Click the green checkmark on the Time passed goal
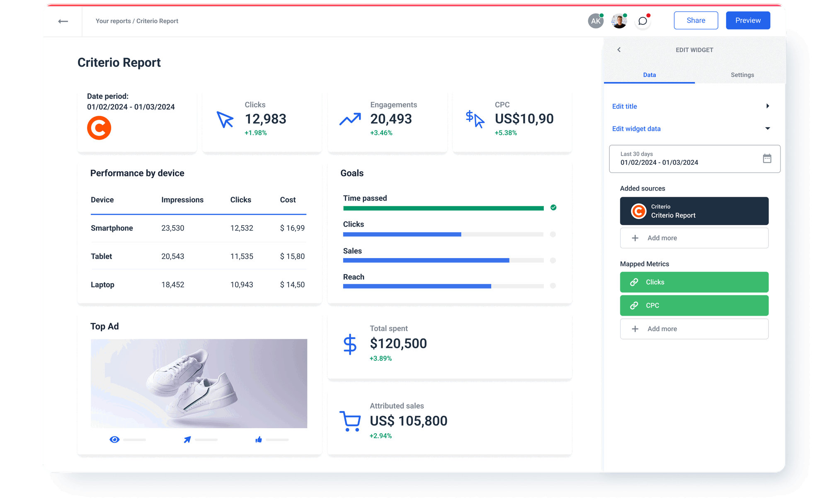The width and height of the screenshot is (829, 504). tap(553, 208)
